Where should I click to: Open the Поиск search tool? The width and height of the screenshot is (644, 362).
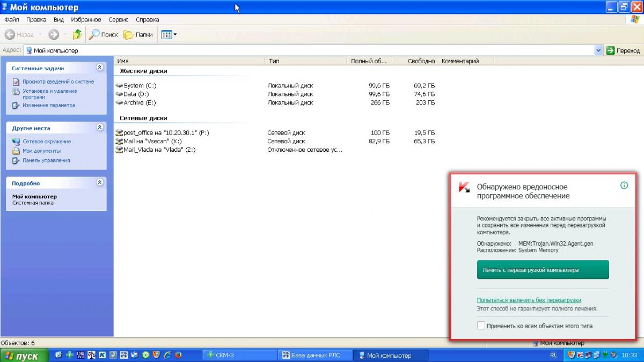(x=104, y=34)
